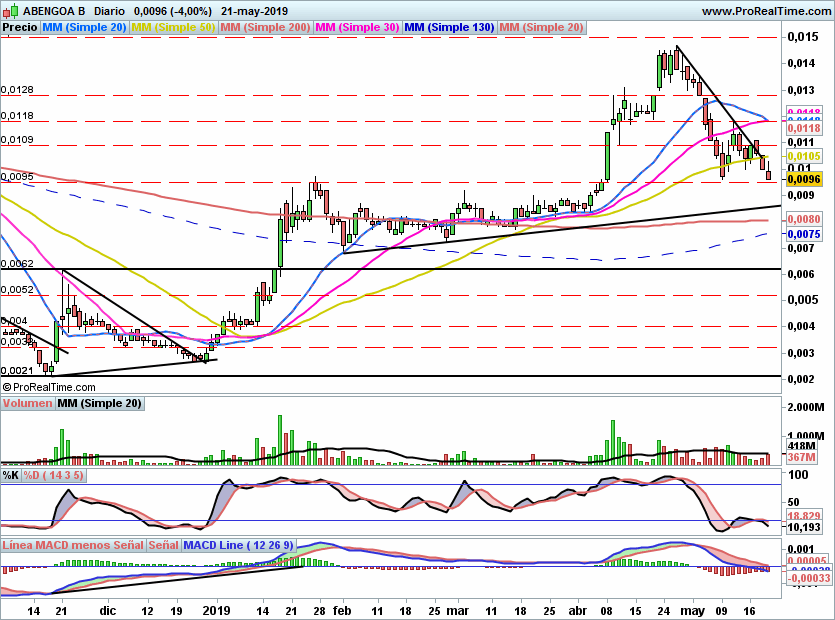Image resolution: width=835 pixels, height=620 pixels.
Task: Click the %K stochastic label
Action: 11,475
